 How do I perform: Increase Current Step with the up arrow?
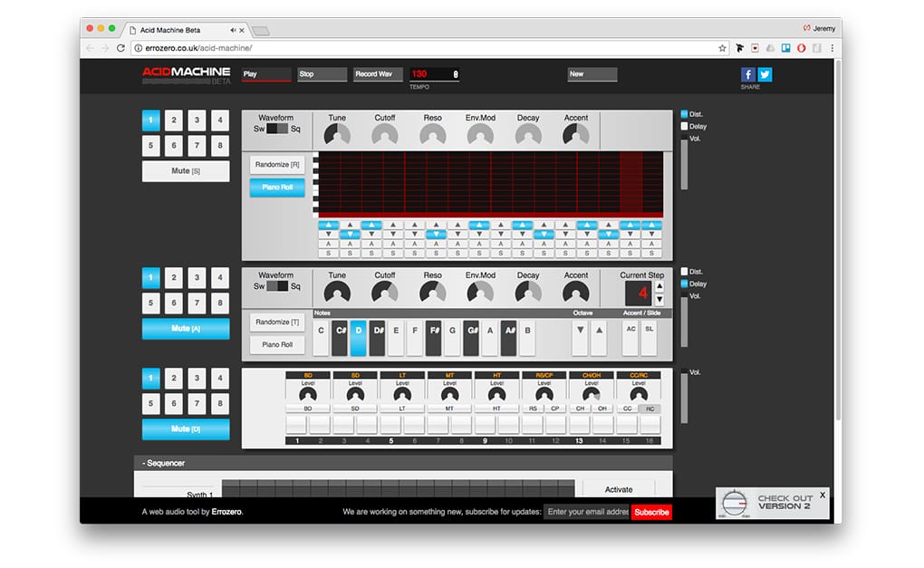click(659, 286)
